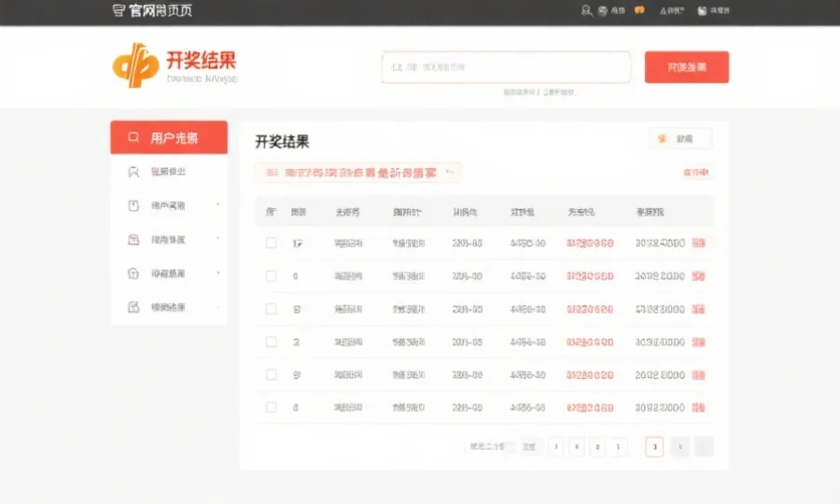Open the alert triangle item in the top bar
The image size is (840, 504).
point(672,10)
